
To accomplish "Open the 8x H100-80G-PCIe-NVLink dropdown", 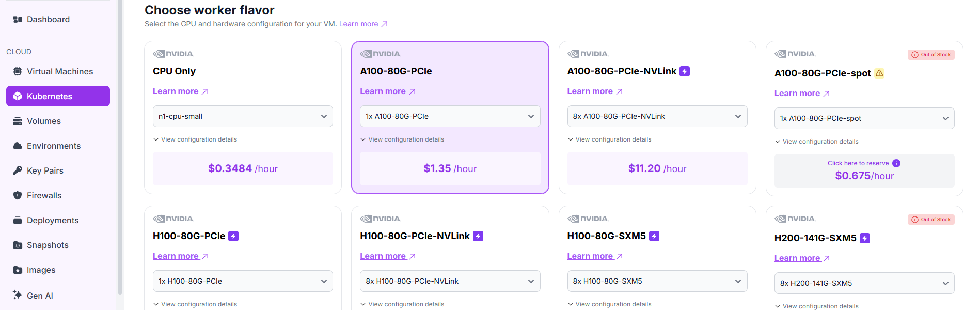I will click(450, 281).
